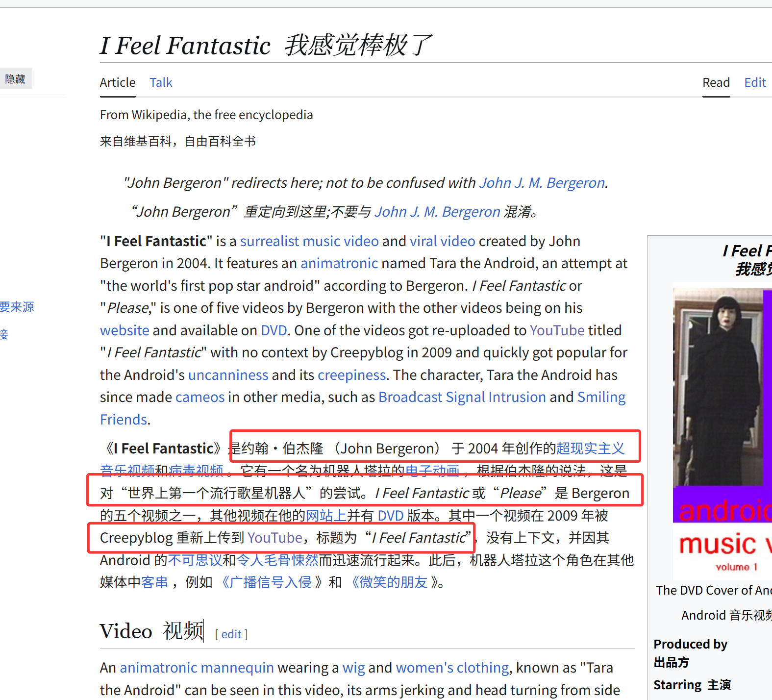Click the Produced by infobox label
This screenshot has width=772, height=700.
point(690,644)
